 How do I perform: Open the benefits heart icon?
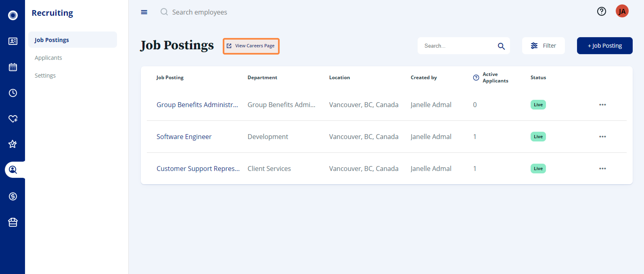tap(13, 118)
